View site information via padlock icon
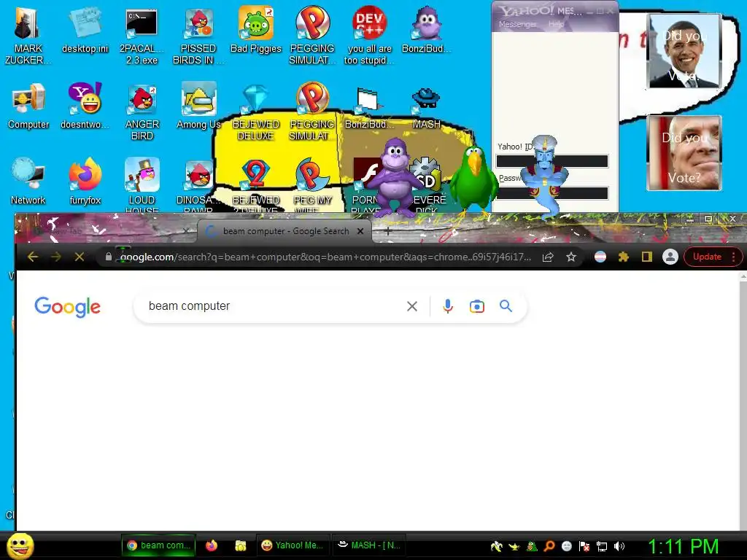747x560 pixels. [x=109, y=257]
